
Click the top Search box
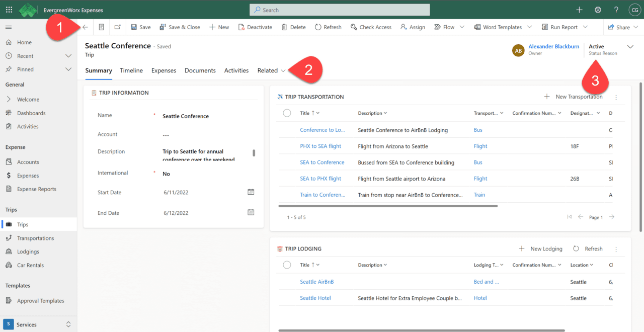pos(340,10)
